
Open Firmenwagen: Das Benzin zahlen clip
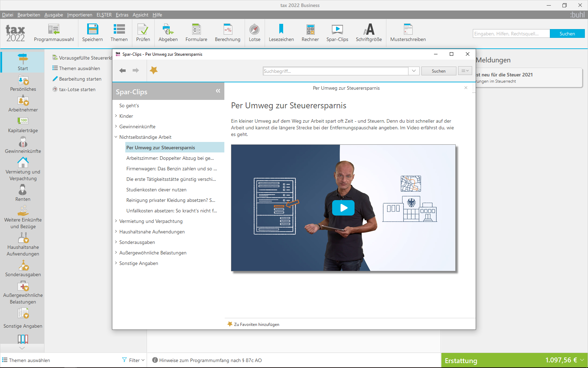[171, 169]
